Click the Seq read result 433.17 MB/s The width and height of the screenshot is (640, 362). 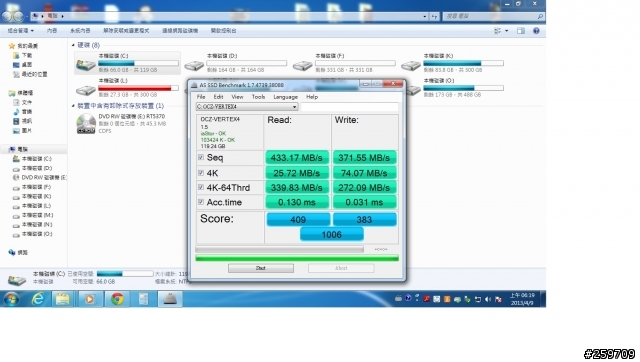click(x=297, y=158)
